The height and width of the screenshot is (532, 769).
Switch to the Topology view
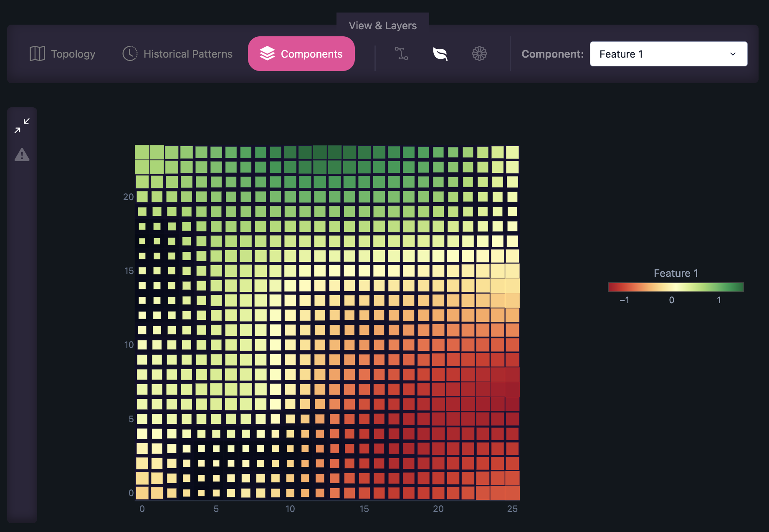tap(63, 54)
